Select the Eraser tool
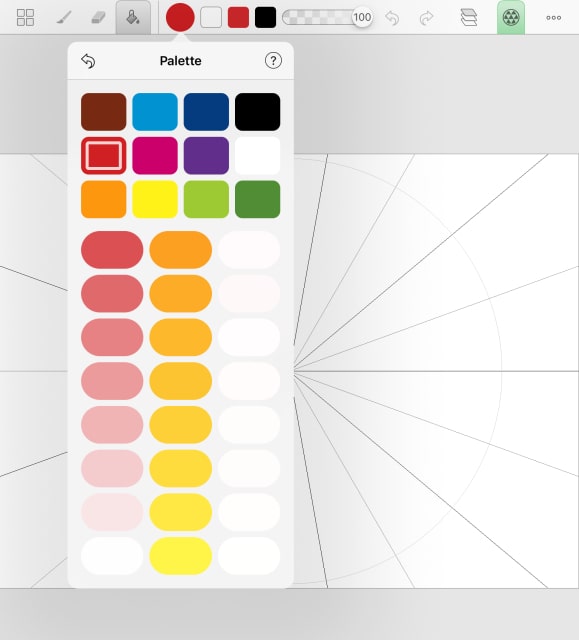The height and width of the screenshot is (640, 579). [x=98, y=18]
